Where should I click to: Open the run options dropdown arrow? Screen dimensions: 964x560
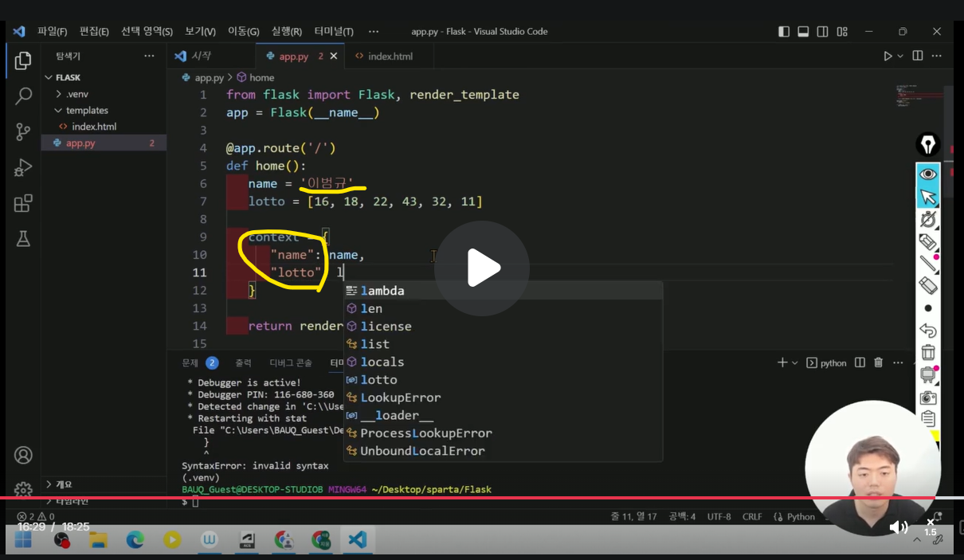point(901,56)
